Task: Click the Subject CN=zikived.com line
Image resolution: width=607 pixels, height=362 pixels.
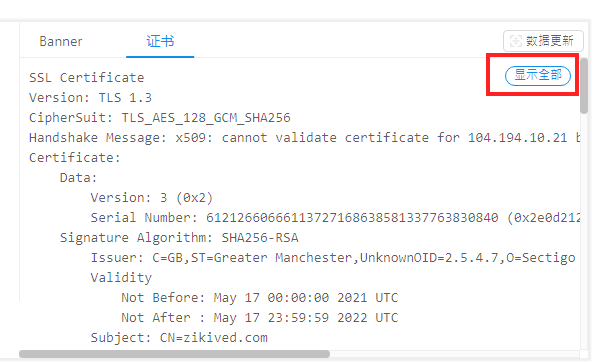Action: tap(179, 338)
